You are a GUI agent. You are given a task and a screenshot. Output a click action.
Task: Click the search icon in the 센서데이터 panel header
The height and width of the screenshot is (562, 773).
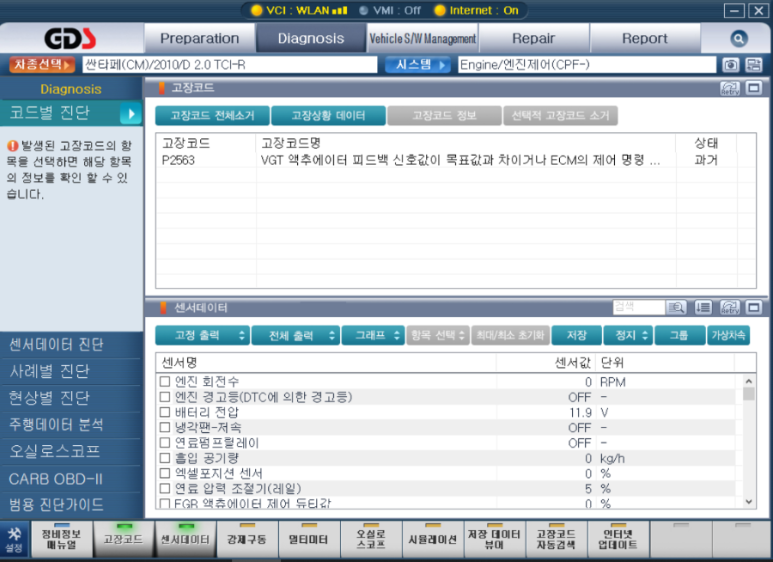pos(676,308)
